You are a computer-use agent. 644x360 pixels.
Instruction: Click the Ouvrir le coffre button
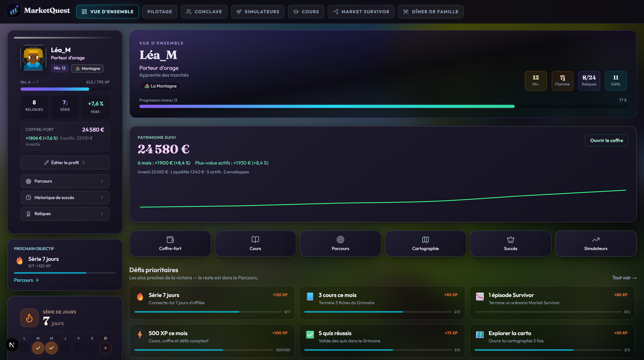pyautogui.click(x=606, y=140)
